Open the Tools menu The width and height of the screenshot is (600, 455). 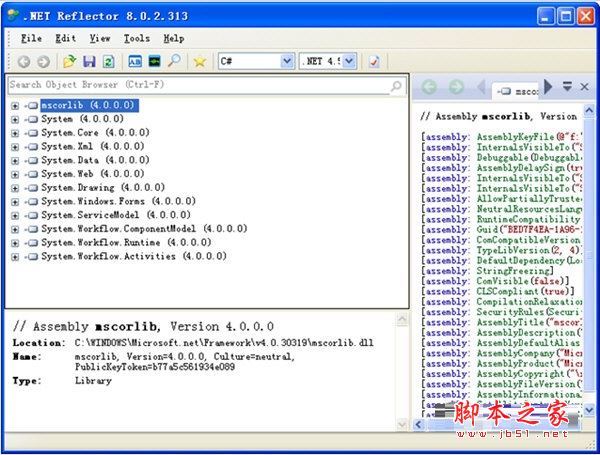(137, 38)
